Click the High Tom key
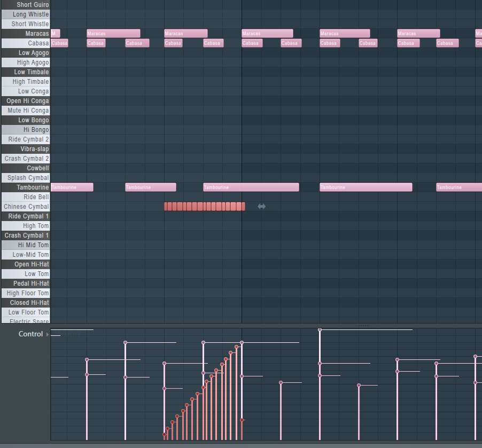482x448 pixels. 26,225
